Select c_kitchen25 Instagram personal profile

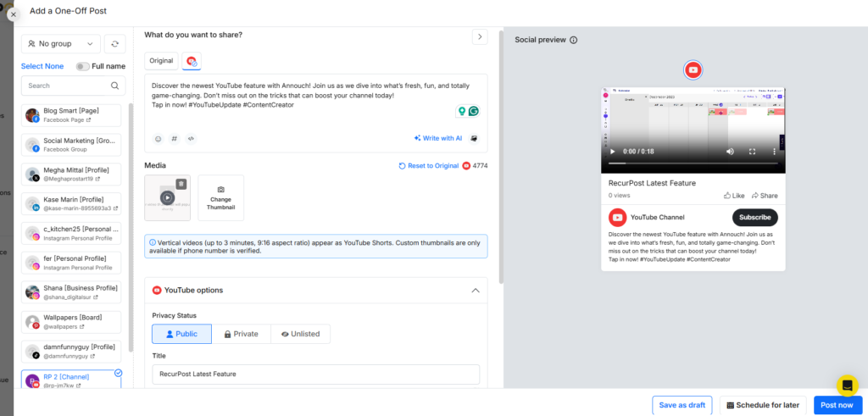point(71,234)
